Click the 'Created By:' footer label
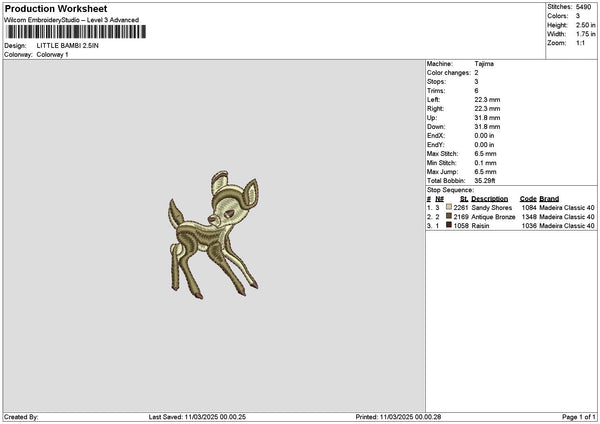This screenshot has width=600, height=424. (21, 417)
